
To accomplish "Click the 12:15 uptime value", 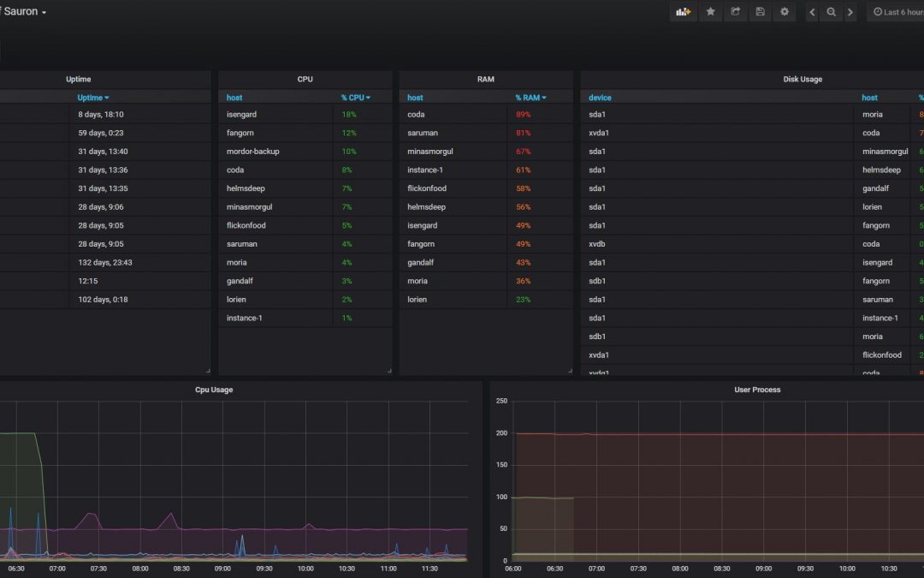I will (88, 281).
